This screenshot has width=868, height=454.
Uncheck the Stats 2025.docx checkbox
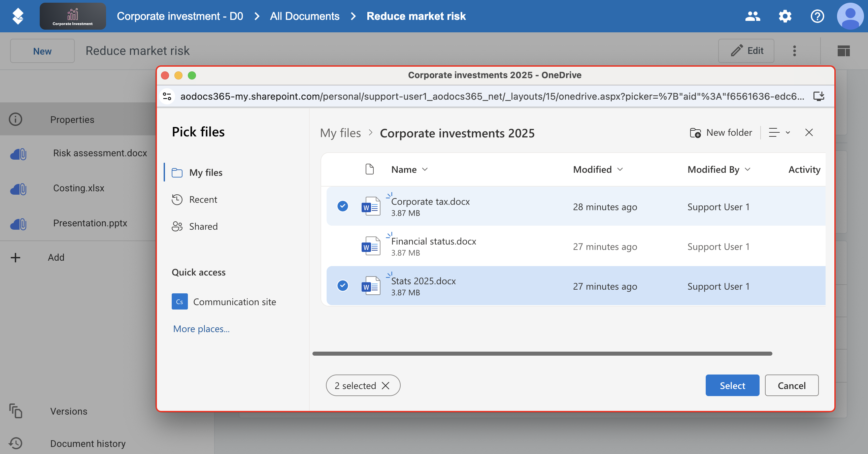(343, 286)
